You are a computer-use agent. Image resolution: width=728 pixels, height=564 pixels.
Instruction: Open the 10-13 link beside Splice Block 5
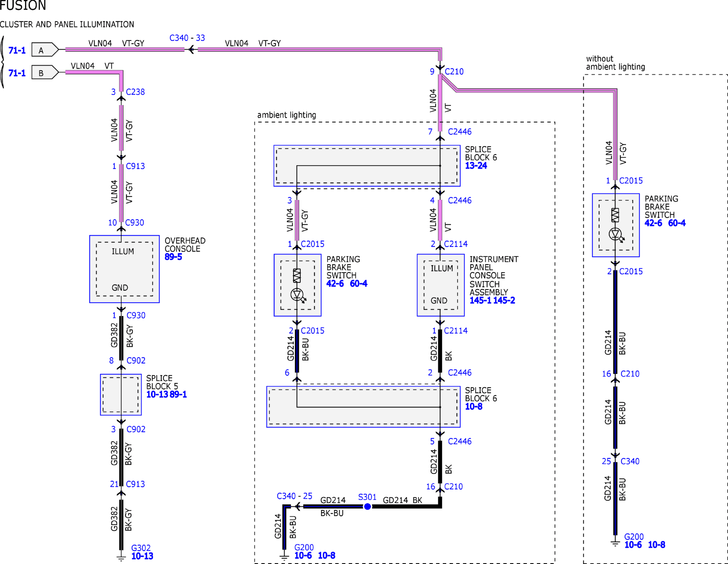tap(157, 394)
